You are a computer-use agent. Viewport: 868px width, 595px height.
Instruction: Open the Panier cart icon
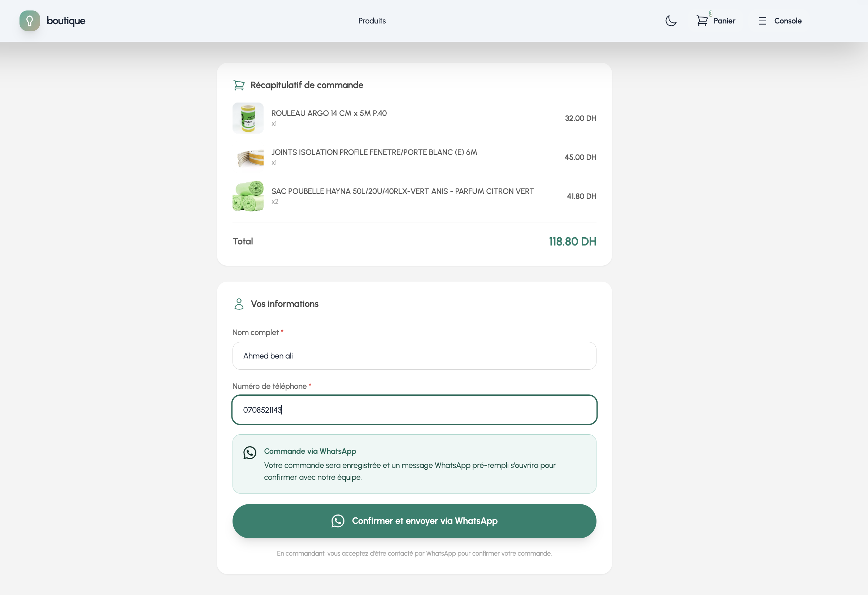point(702,21)
